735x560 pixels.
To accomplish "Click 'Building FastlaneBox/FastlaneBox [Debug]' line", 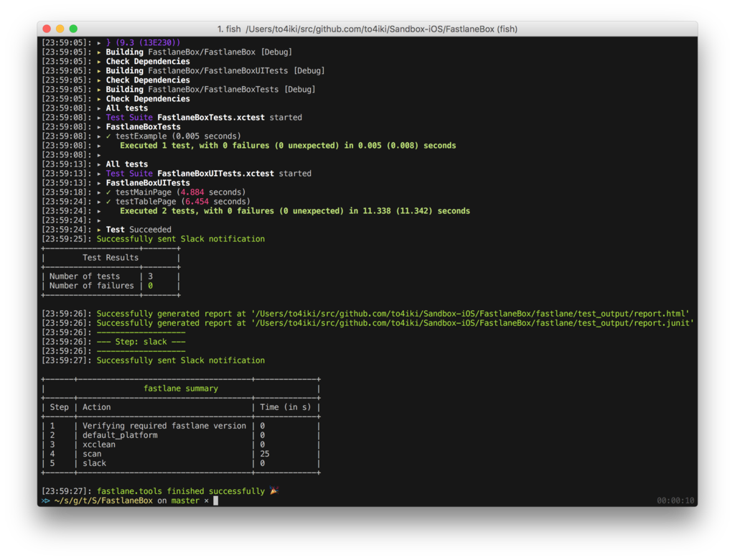I will [x=199, y=52].
